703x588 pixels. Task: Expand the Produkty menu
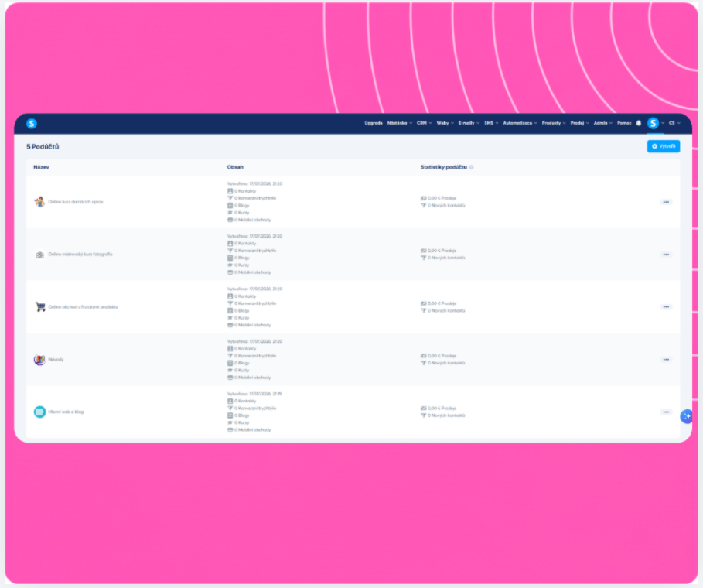click(x=554, y=123)
